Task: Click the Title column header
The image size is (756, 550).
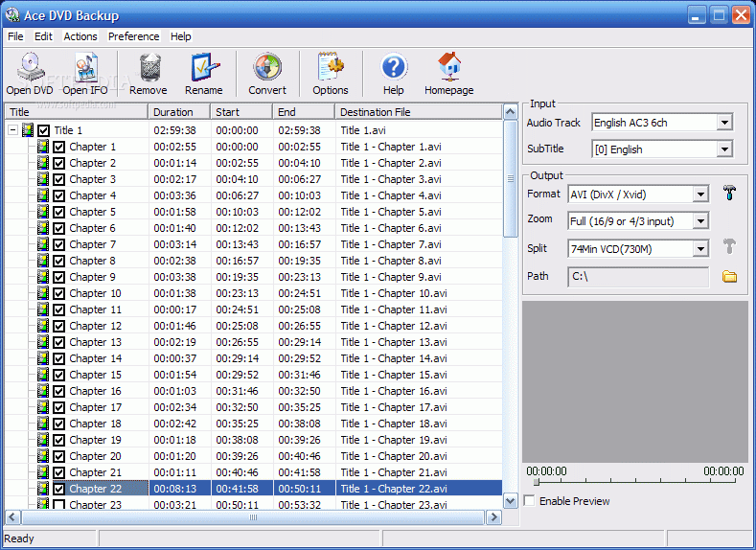Action: pyautogui.click(x=77, y=112)
